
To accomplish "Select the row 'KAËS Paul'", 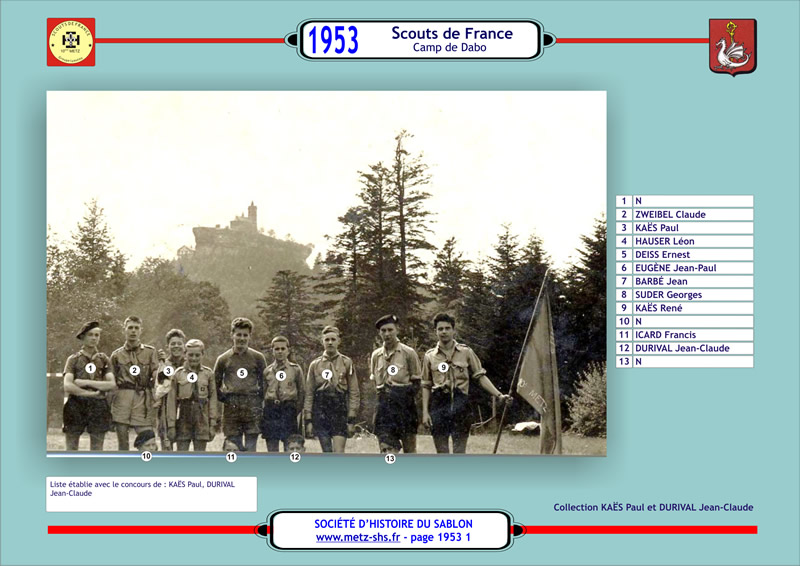I will [685, 228].
